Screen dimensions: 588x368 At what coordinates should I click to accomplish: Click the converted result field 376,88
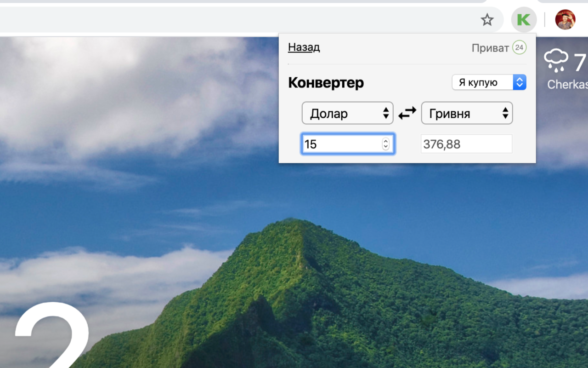coord(466,144)
